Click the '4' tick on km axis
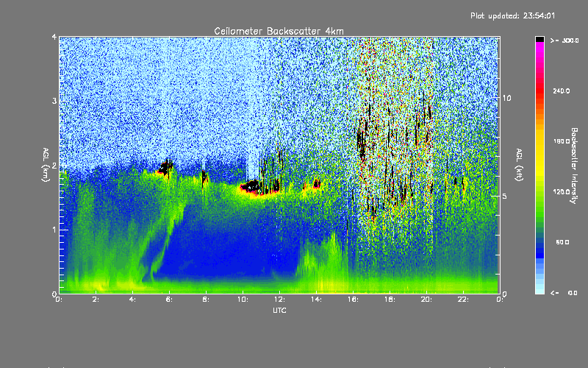The width and height of the screenshot is (588, 368). point(54,37)
